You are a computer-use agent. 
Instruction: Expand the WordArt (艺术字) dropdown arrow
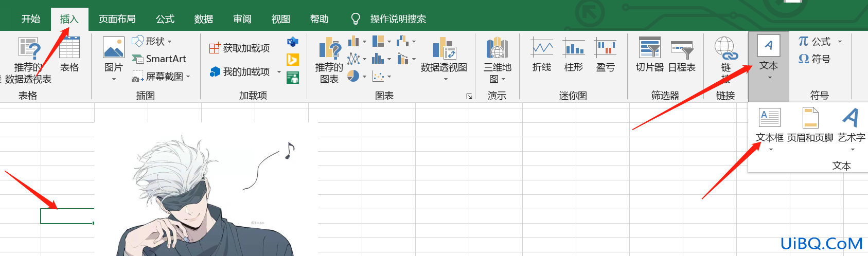(x=853, y=150)
